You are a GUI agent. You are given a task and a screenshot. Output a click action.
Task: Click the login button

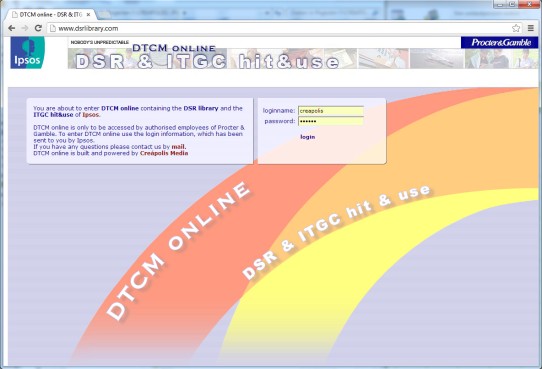pyautogui.click(x=308, y=137)
